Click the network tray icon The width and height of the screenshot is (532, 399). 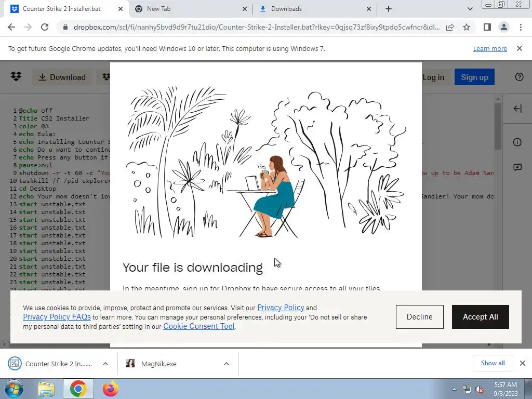[467, 390]
